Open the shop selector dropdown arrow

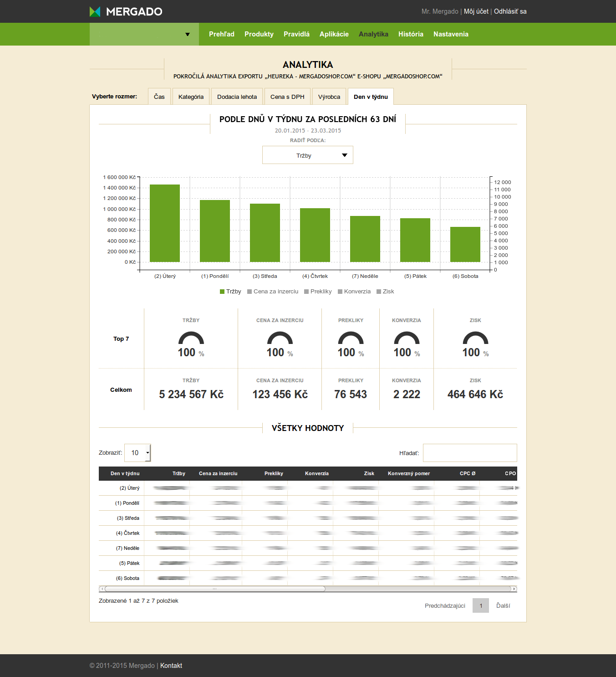click(x=188, y=34)
